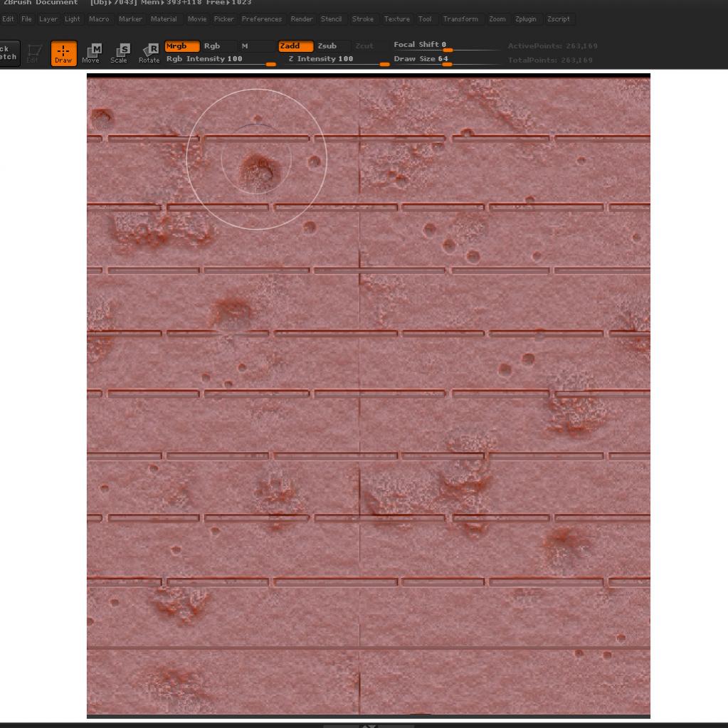Select the Draw mode icon
This screenshot has width=728, height=728.
[x=63, y=52]
